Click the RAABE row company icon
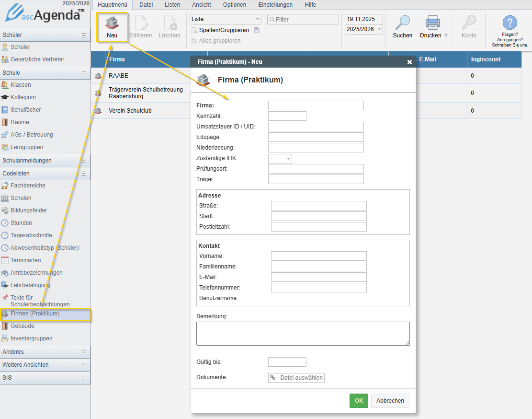 pos(98,76)
